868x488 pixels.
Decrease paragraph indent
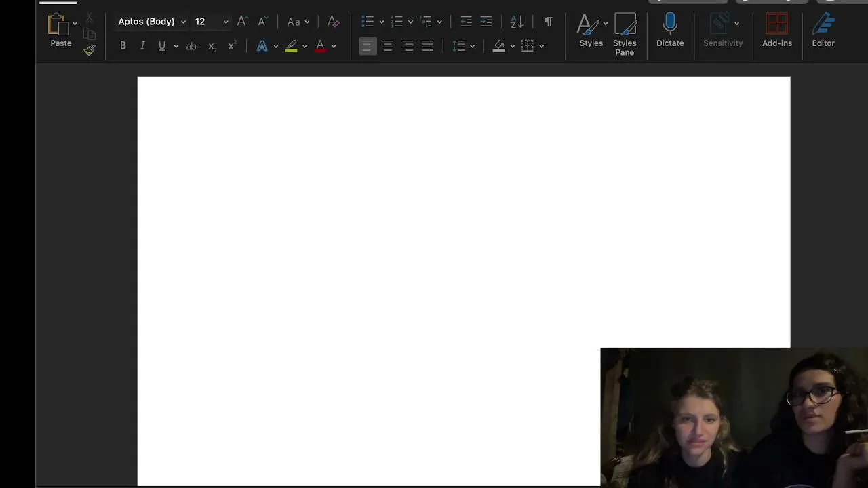coord(466,22)
